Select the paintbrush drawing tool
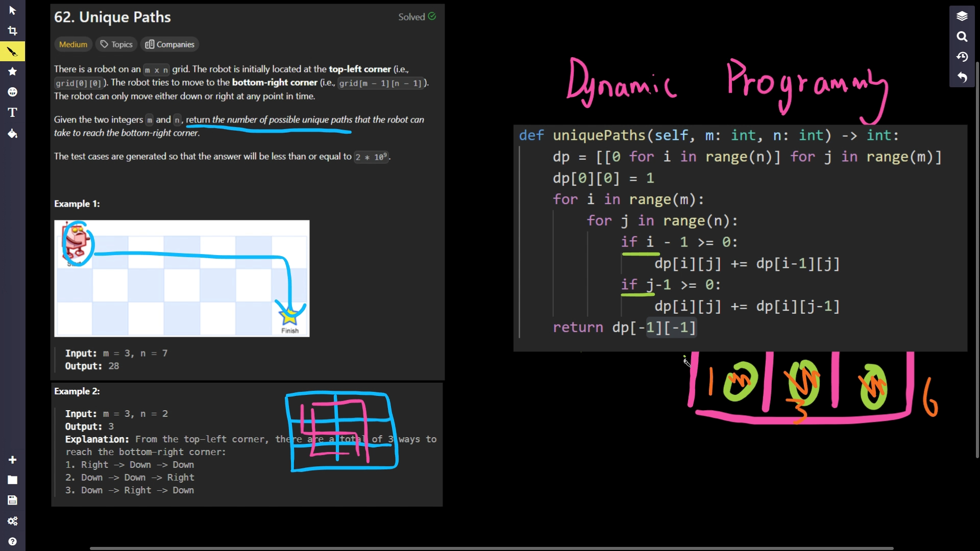This screenshot has height=551, width=980. pos(12,52)
